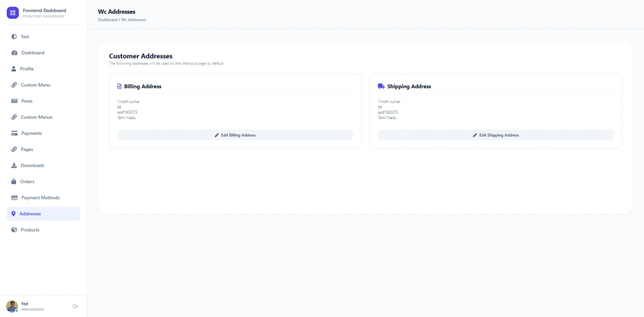The width and height of the screenshot is (644, 317).
Task: Select Custom Menu in the sidebar
Action: (x=43, y=85)
